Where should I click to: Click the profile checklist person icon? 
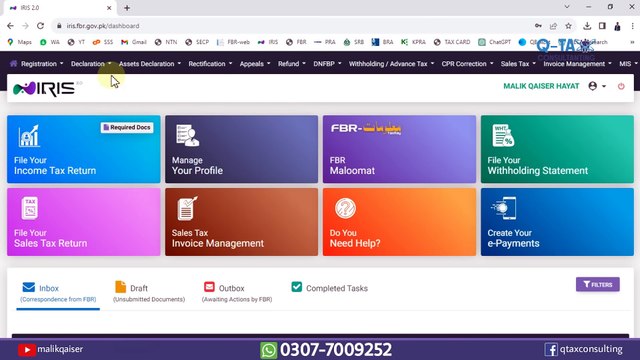pyautogui.click(x=187, y=135)
